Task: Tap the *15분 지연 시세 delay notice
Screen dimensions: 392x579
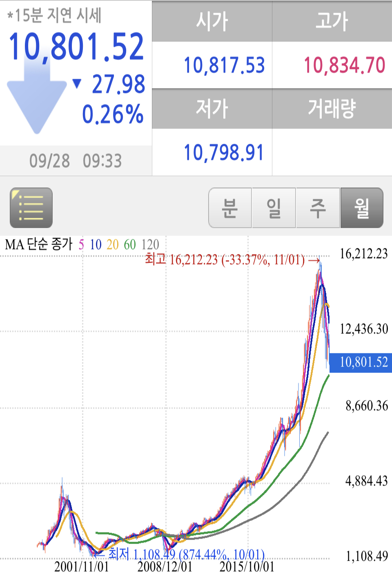Action: [x=54, y=16]
